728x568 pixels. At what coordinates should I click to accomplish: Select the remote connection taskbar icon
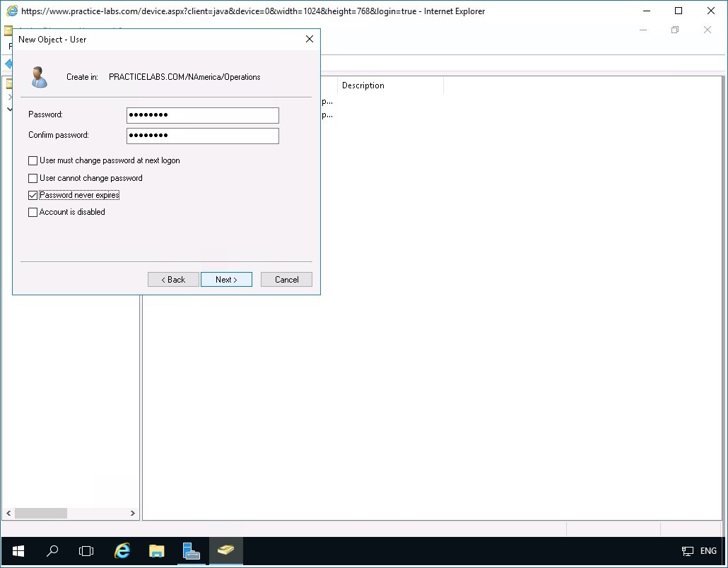click(192, 551)
